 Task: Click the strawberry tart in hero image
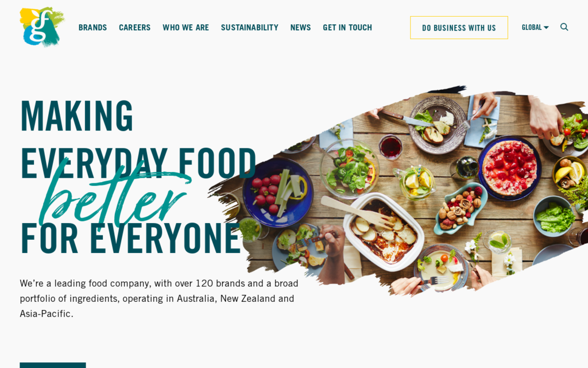point(509,168)
